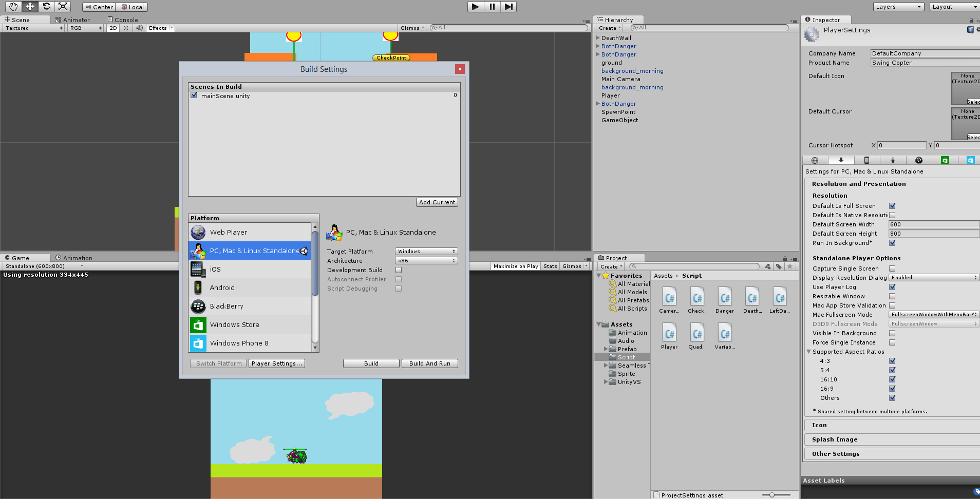Enable Resizable Window checkbox
This screenshot has height=499, width=980.
(x=892, y=296)
